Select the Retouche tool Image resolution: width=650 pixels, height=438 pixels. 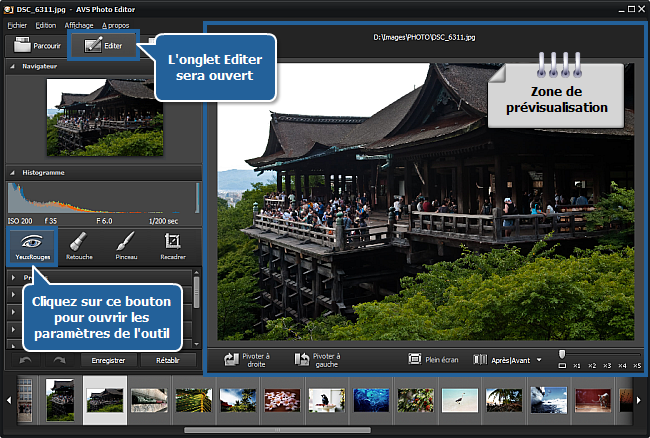pos(79,247)
